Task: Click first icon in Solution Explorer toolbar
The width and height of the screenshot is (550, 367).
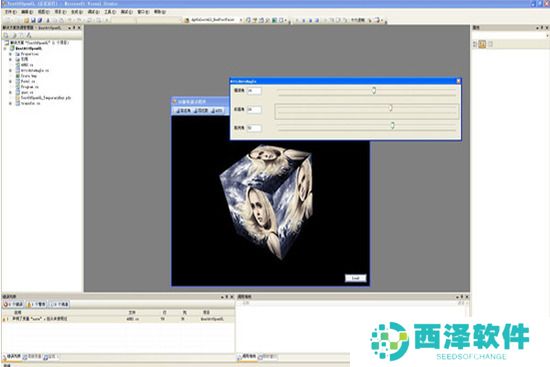Action: pos(6,35)
